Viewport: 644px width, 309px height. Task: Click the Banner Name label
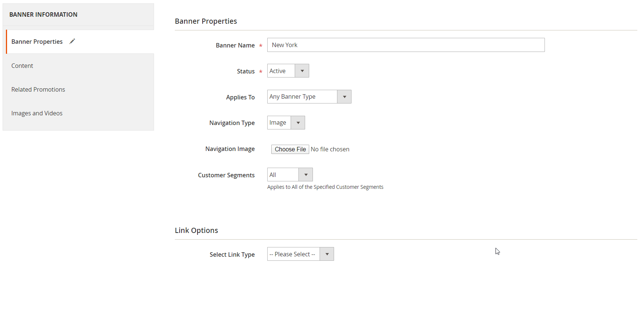pos(235,45)
